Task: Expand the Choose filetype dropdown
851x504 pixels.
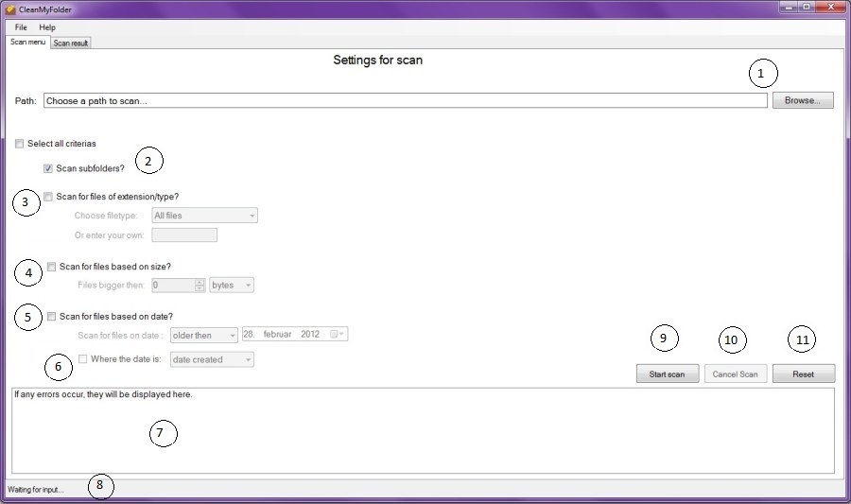Action: tap(204, 216)
